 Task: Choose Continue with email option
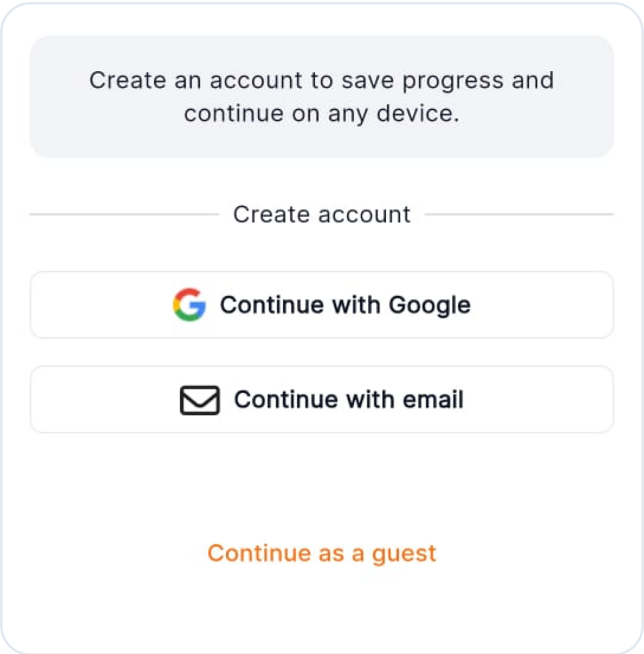pos(321,399)
